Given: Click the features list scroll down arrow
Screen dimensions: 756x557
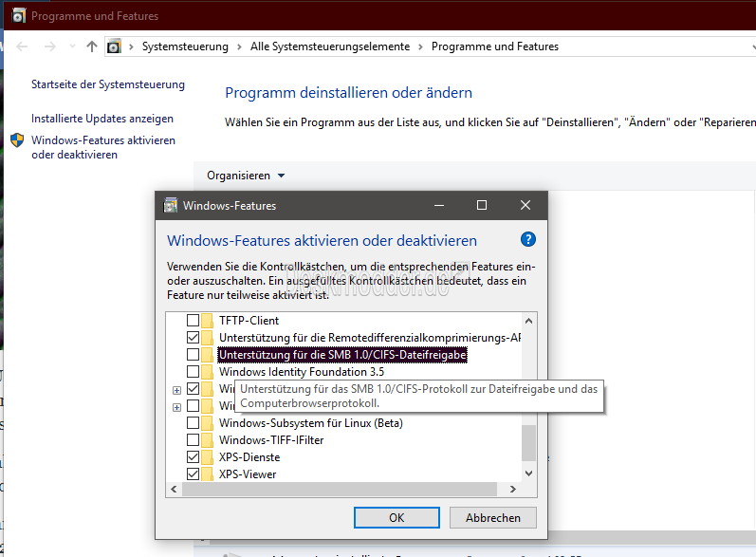Looking at the screenshot, I should pos(529,473).
